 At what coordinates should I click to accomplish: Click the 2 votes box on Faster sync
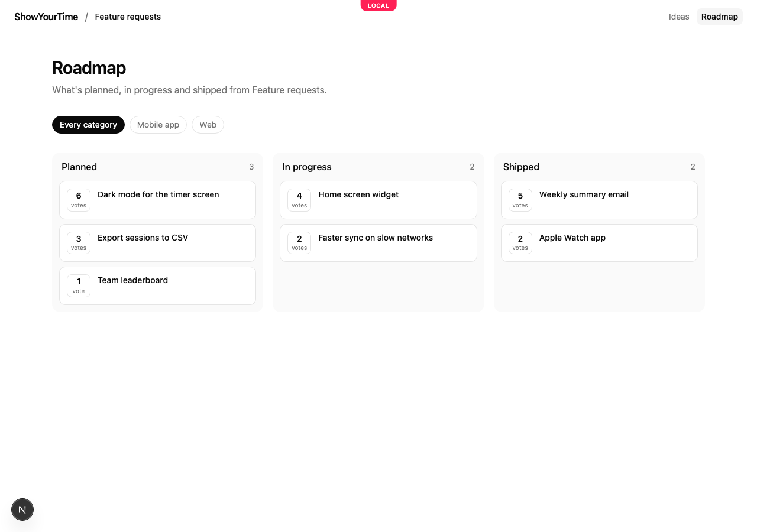[299, 243]
